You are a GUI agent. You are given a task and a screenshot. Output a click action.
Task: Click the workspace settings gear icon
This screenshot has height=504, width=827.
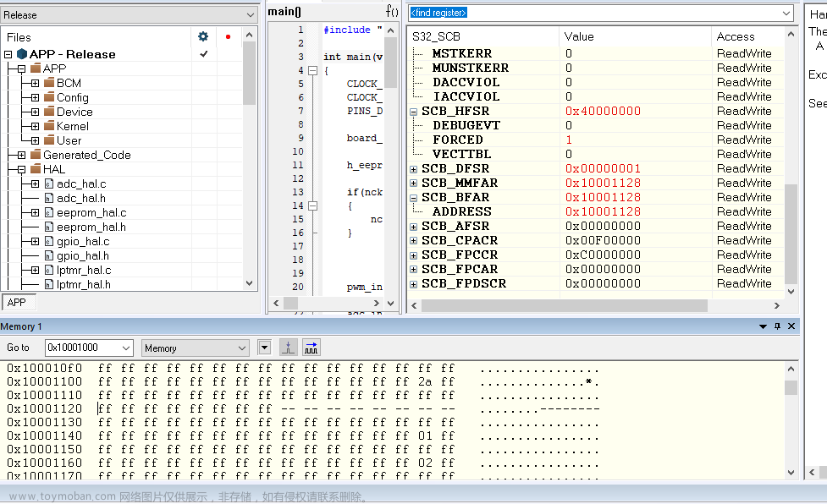click(203, 36)
